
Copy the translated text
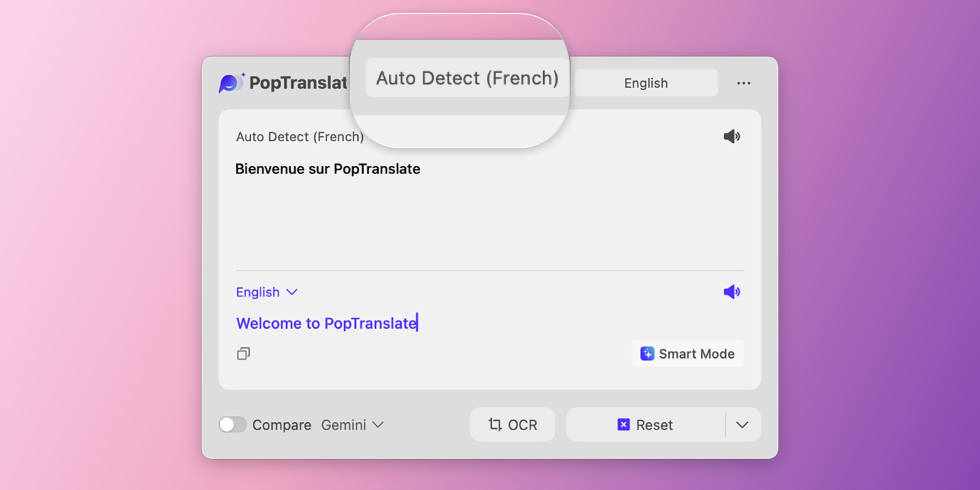click(243, 354)
